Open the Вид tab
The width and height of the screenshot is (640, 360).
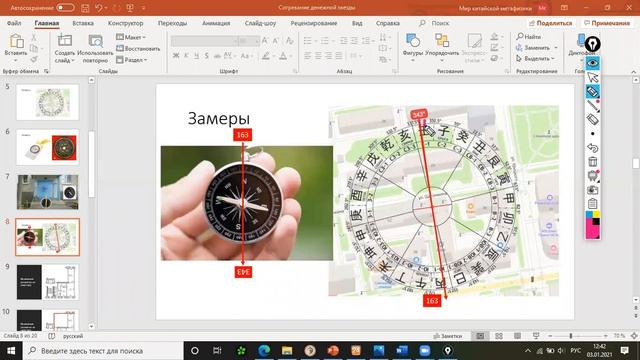[x=357, y=23]
